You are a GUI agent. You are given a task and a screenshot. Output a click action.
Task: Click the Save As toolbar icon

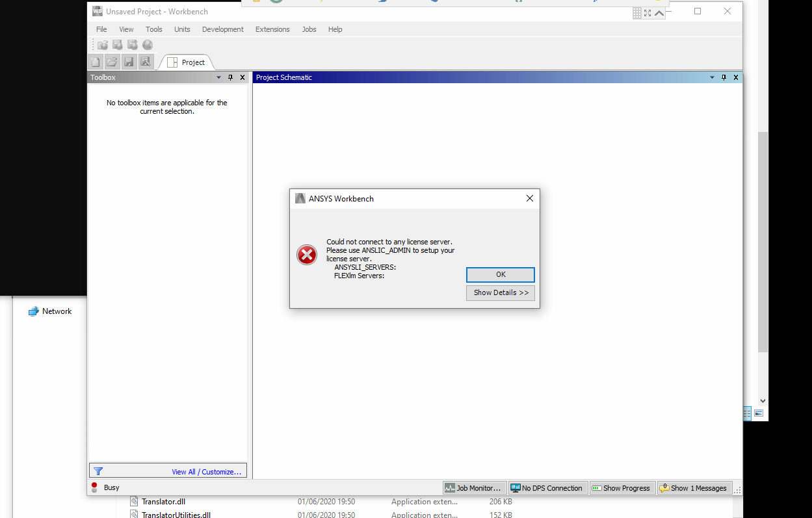tap(146, 62)
